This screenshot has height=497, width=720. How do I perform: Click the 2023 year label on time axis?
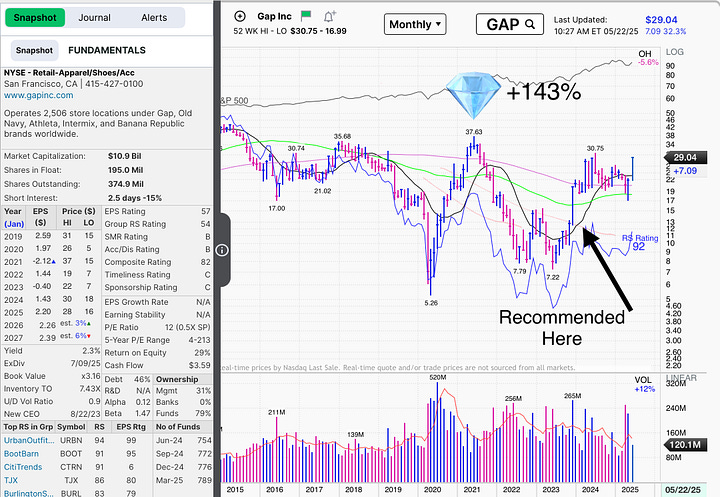tap(551, 490)
